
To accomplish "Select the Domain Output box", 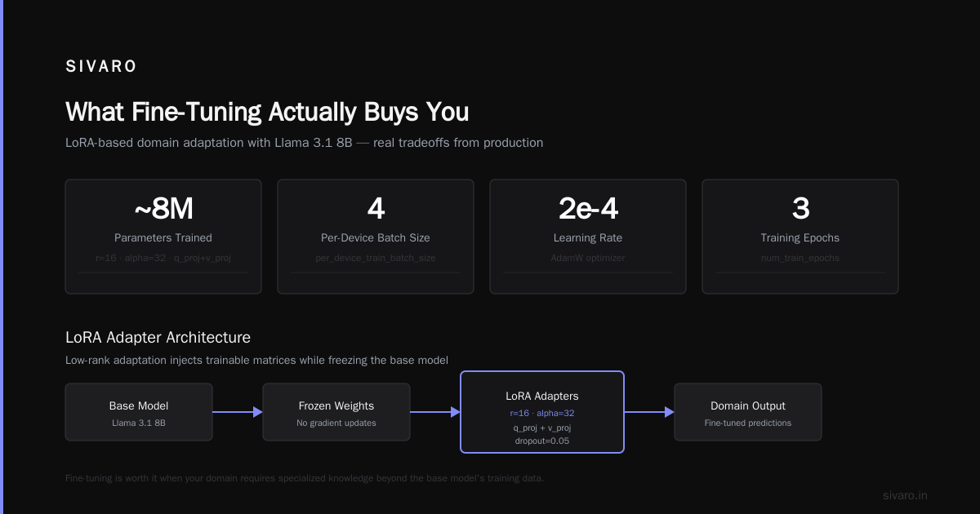I will 748,412.
